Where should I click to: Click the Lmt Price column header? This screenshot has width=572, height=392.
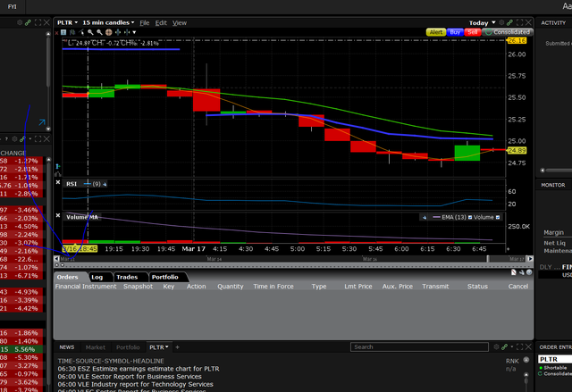[358, 287]
